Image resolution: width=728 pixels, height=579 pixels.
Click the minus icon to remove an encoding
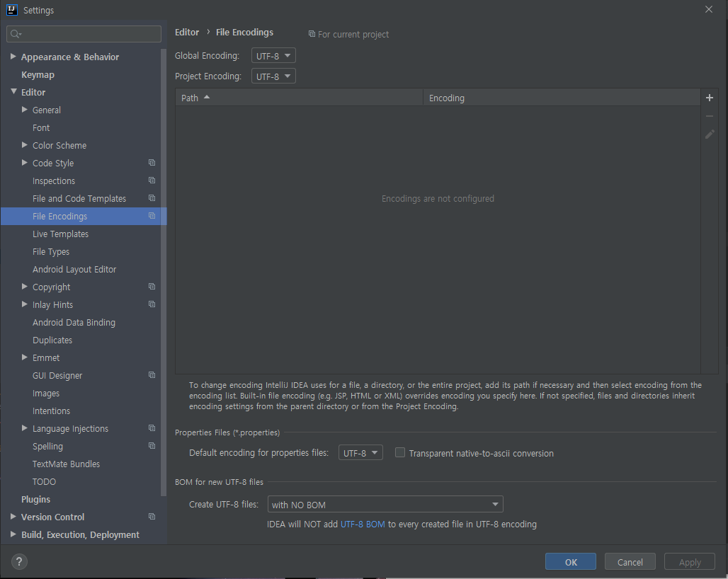point(709,116)
